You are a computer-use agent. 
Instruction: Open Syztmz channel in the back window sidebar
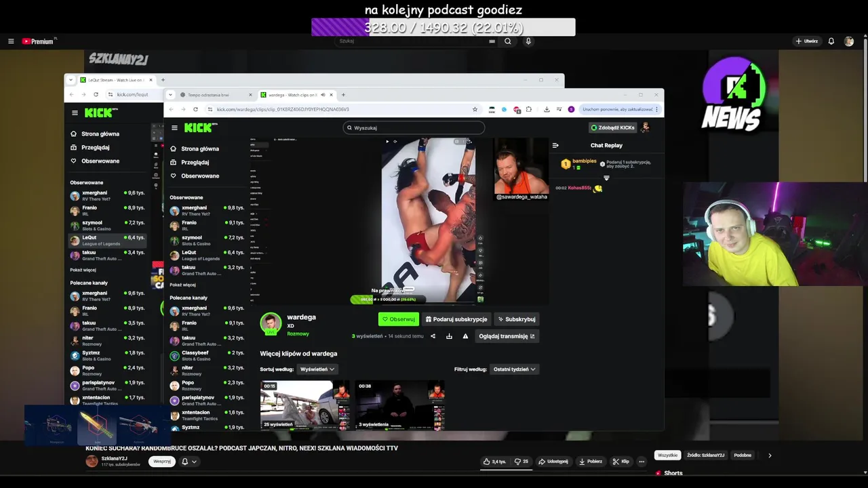(x=108, y=355)
